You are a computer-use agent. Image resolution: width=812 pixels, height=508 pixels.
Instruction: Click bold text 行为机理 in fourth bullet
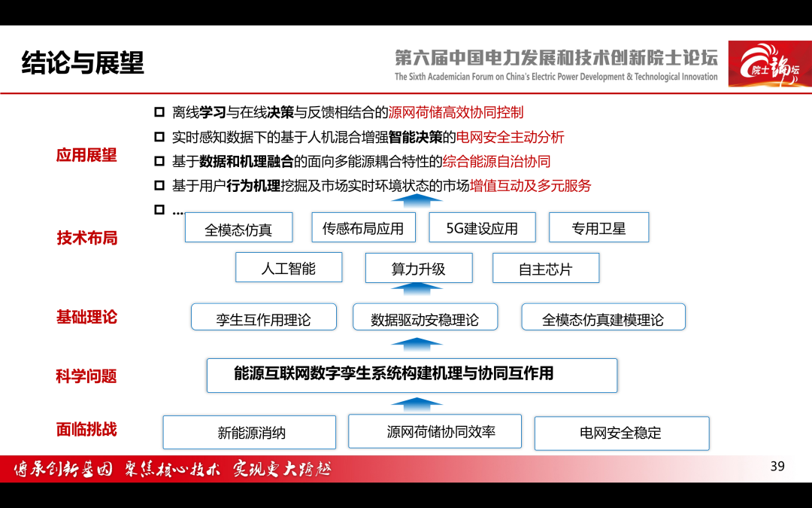(253, 186)
